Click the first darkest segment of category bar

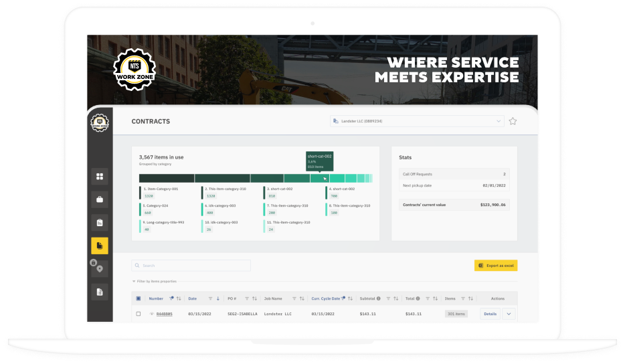click(x=167, y=178)
